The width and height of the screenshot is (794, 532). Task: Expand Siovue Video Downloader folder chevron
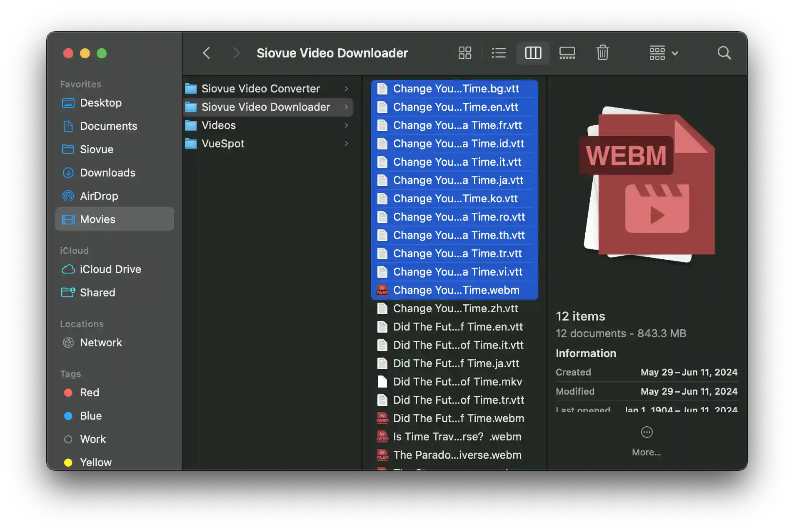tap(346, 107)
